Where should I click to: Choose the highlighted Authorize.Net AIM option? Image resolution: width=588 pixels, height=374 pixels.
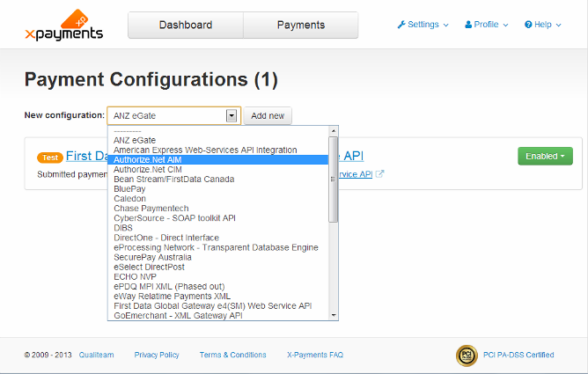click(x=218, y=159)
